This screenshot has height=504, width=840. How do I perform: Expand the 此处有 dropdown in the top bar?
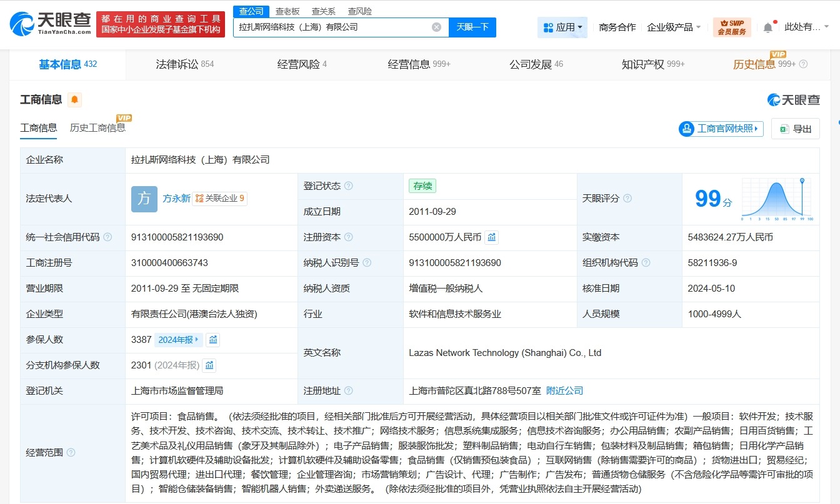pos(806,27)
